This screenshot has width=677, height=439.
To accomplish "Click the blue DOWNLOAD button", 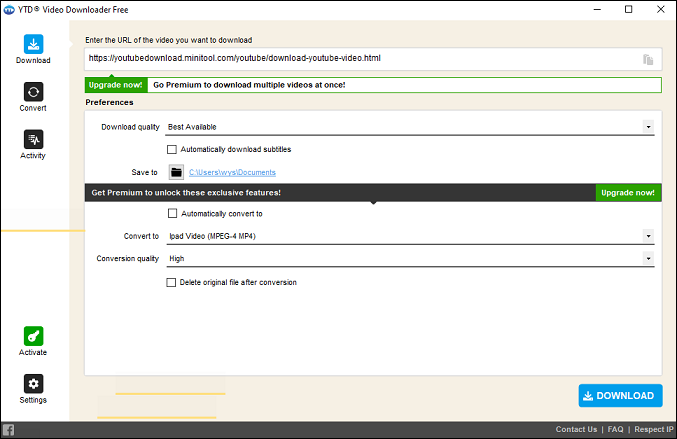I will point(620,395).
